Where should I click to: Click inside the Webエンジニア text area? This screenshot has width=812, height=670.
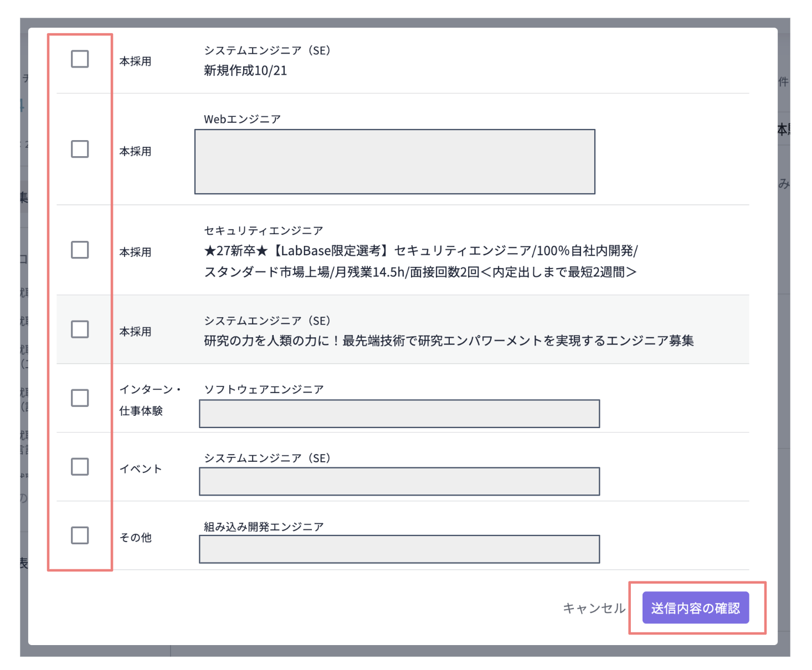[x=394, y=161]
